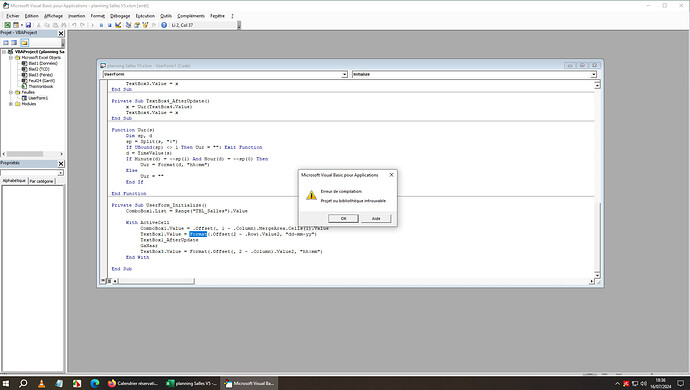Toggle Folders view in the project pane

pos(24,43)
